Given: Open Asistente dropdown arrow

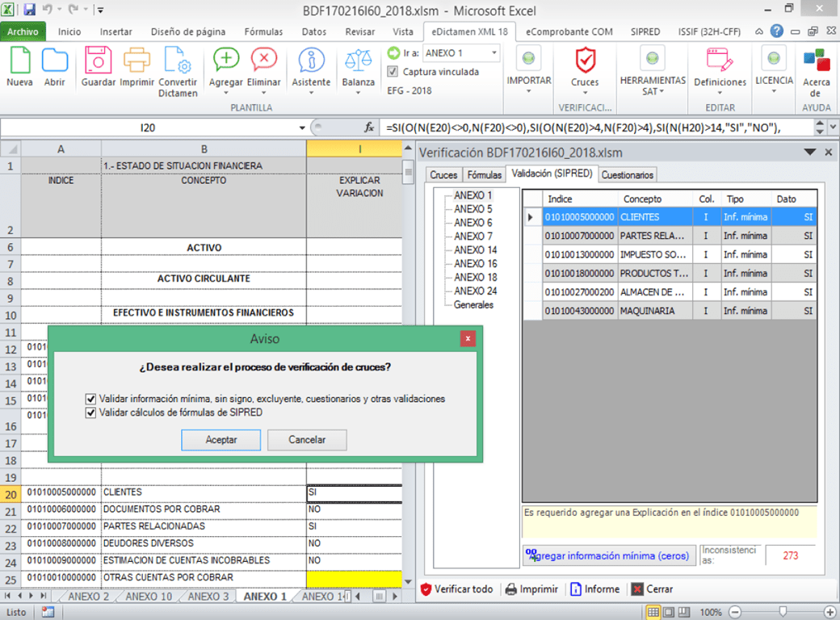Looking at the screenshot, I should 311,93.
